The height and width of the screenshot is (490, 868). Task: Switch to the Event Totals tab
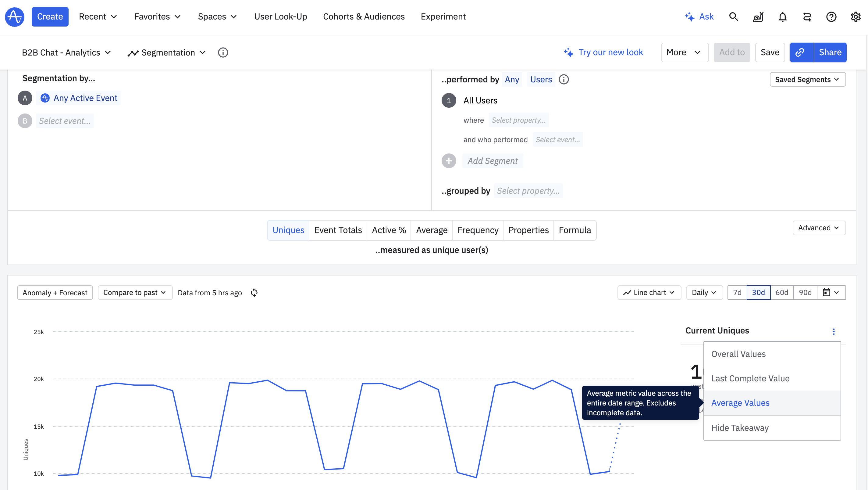point(338,230)
